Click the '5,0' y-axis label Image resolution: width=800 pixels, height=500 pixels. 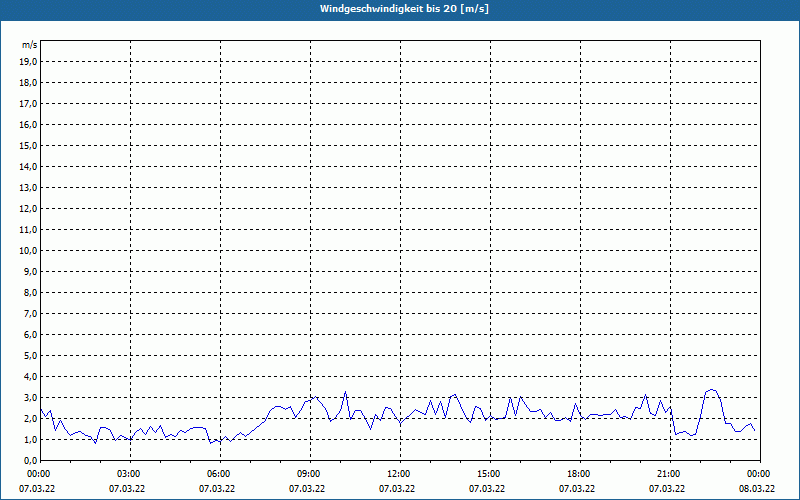(30, 356)
